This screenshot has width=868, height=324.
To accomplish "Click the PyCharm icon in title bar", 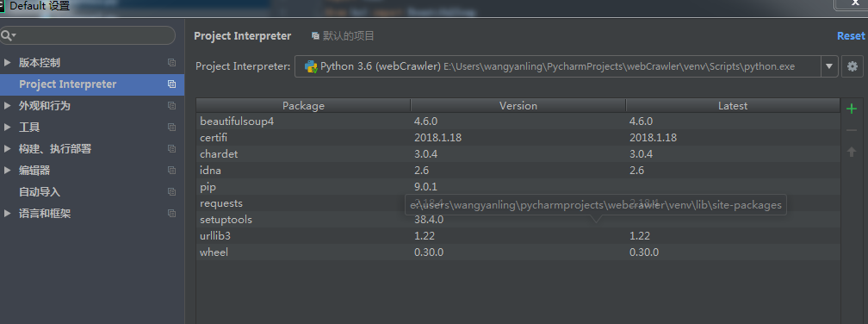I will pyautogui.click(x=3, y=6).
